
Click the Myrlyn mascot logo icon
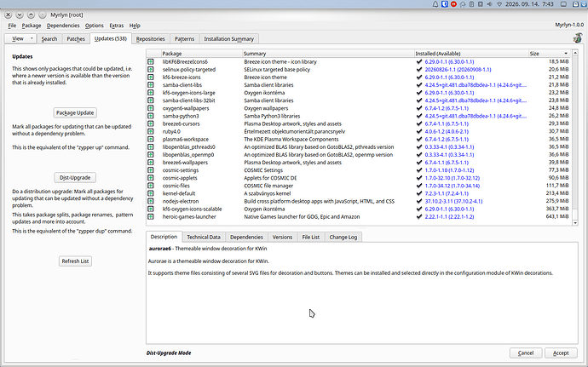point(578,37)
